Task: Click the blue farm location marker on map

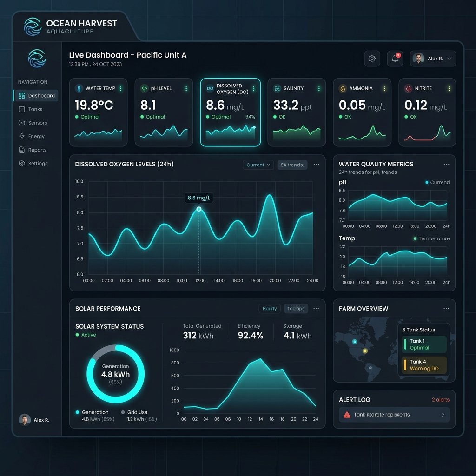Action: coord(354,342)
